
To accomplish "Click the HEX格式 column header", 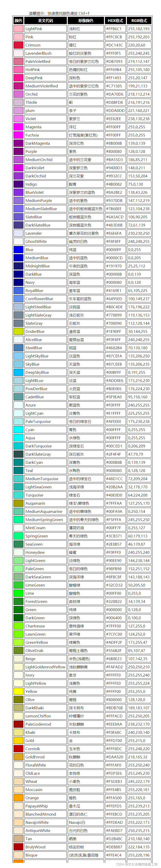I will (x=115, y=21).
